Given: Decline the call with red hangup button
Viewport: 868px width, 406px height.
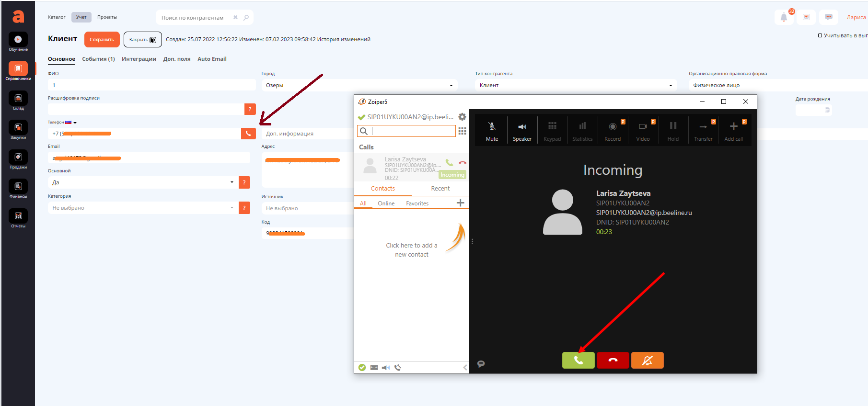Looking at the screenshot, I should (613, 360).
